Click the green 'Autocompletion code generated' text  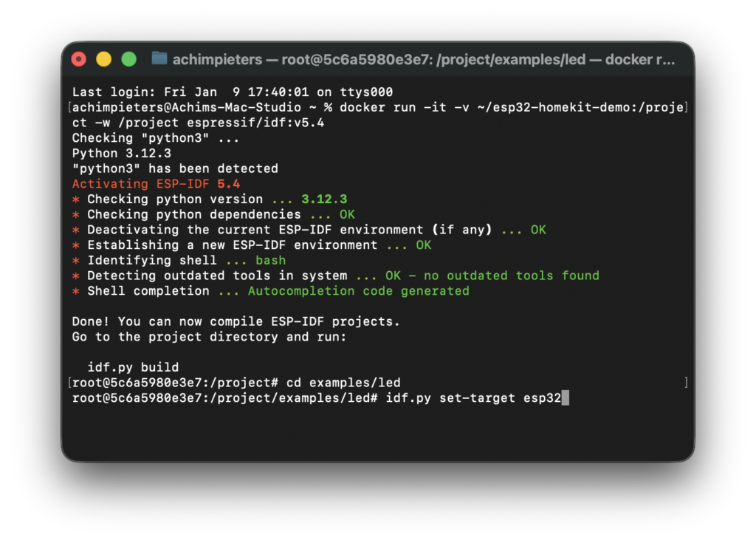click(x=358, y=291)
